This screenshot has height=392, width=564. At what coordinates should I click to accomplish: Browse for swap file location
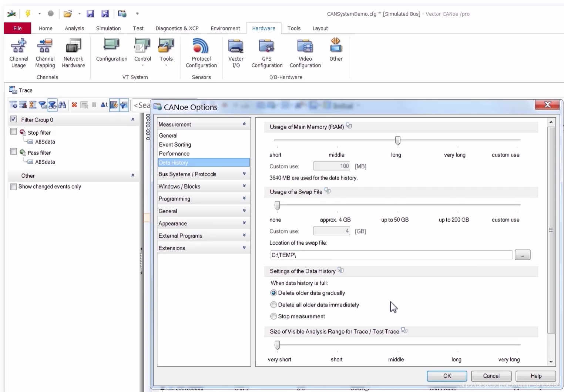[522, 255]
